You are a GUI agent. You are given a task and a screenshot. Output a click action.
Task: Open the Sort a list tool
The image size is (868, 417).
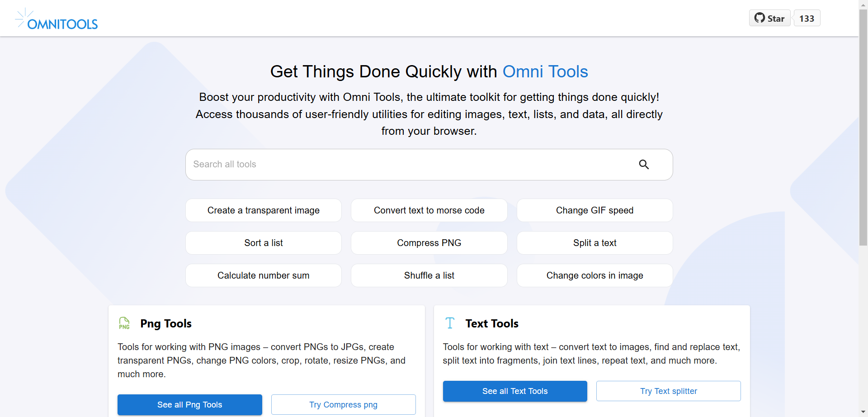point(264,243)
